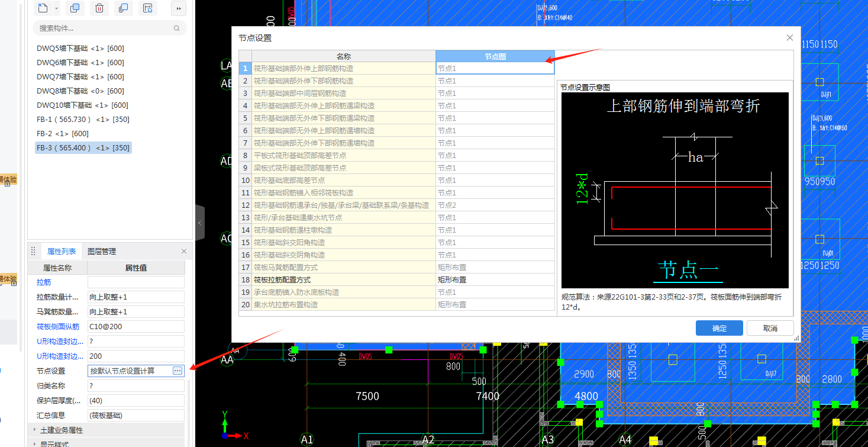Select row 11 筏形基础钢筋锚入相邻筏板构造
868x447 pixels.
point(344,193)
